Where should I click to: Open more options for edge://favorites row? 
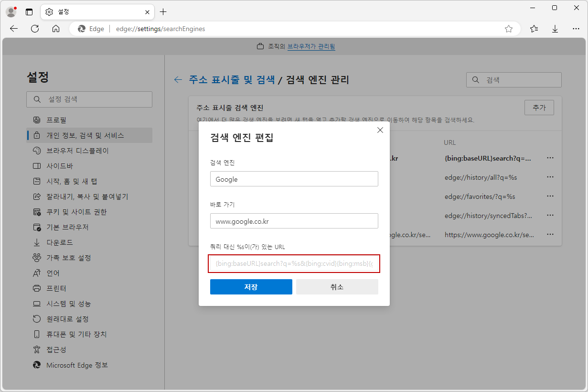550,196
